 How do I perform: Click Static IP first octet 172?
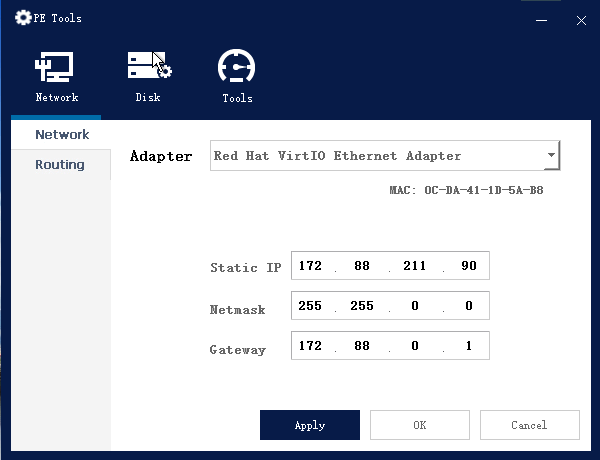pyautogui.click(x=310, y=267)
